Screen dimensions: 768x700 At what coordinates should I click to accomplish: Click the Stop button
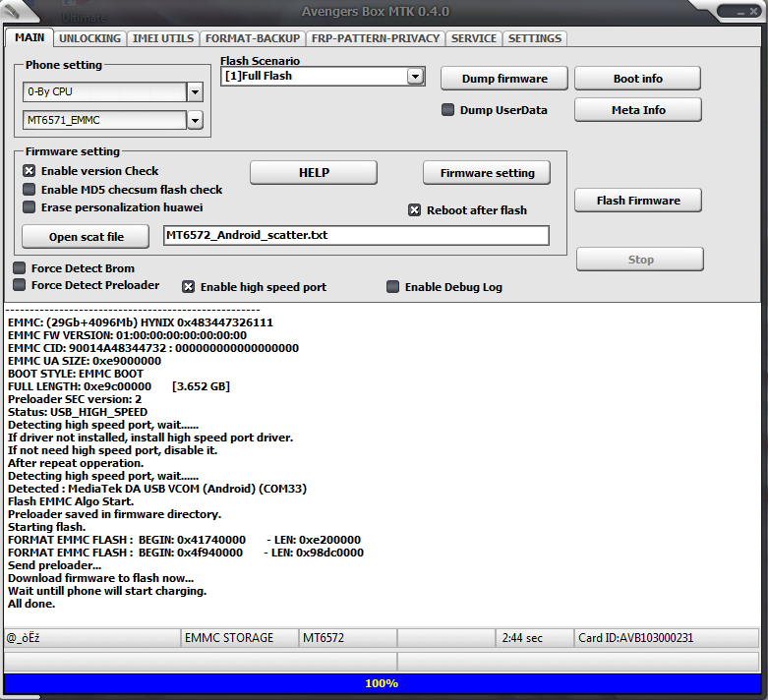[640, 260]
